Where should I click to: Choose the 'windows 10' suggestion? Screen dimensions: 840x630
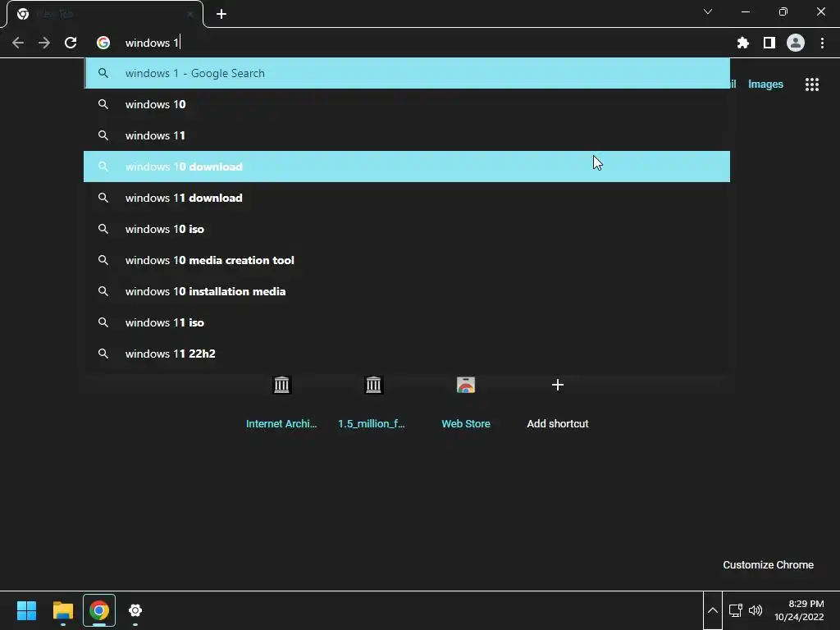[x=407, y=104]
